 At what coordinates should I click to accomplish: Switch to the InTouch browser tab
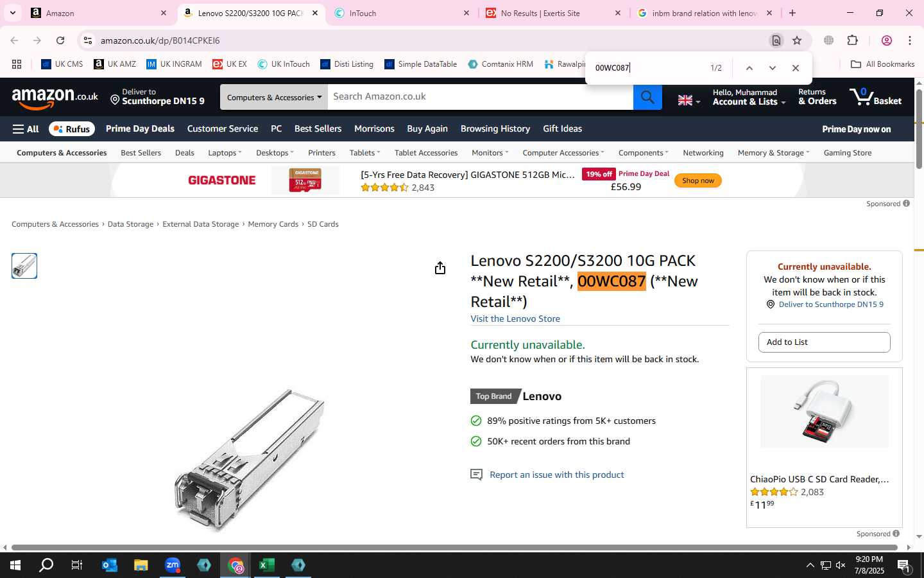(x=402, y=13)
